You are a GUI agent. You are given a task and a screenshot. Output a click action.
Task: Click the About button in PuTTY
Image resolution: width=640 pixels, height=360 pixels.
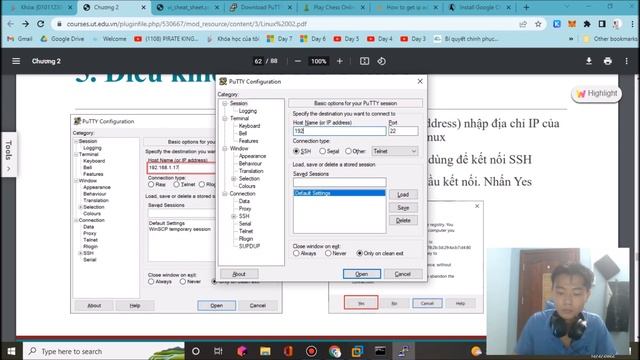point(239,274)
